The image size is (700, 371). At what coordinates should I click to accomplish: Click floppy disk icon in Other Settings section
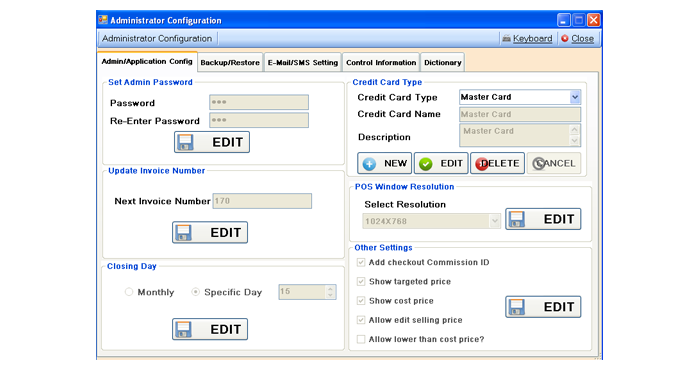(x=517, y=307)
